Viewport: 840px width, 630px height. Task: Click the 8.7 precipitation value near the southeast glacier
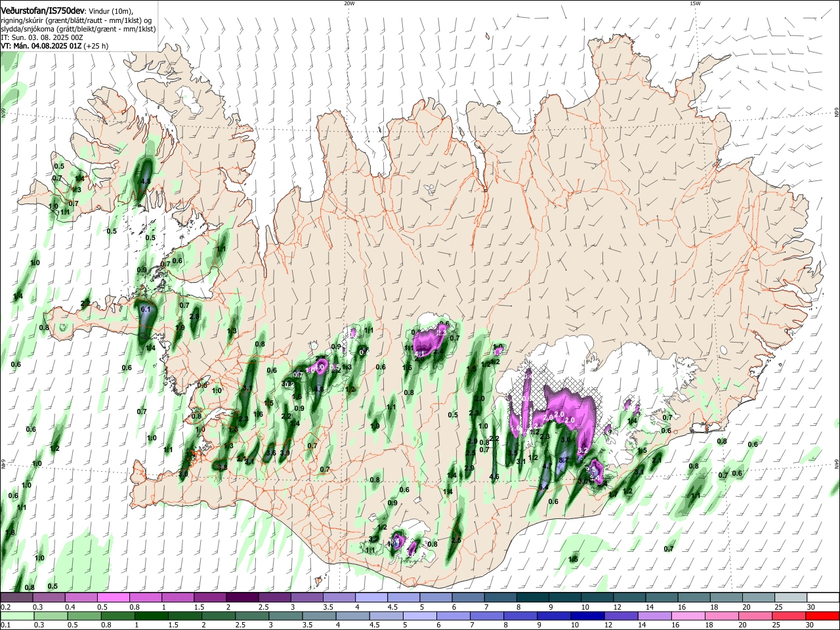[562, 461]
